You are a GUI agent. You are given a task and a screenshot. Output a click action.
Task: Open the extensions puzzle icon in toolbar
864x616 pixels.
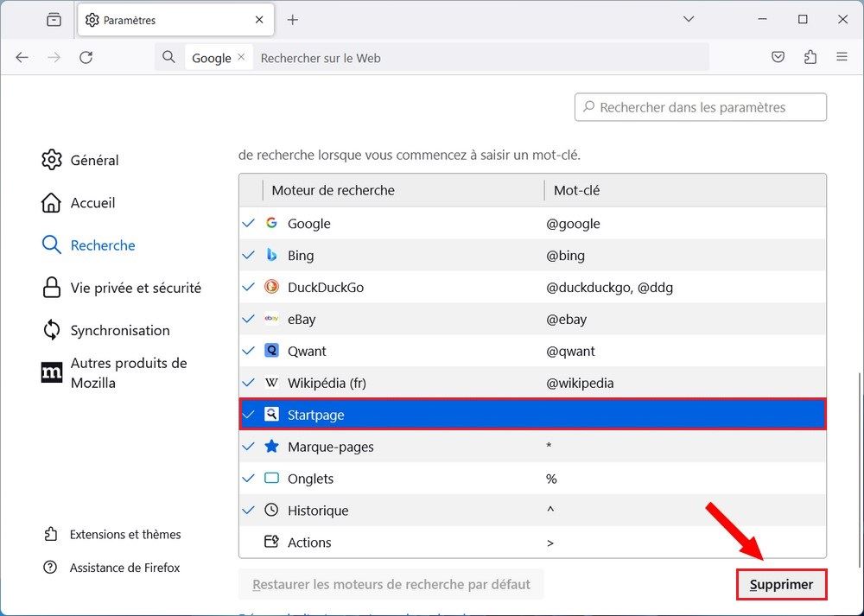pos(810,56)
